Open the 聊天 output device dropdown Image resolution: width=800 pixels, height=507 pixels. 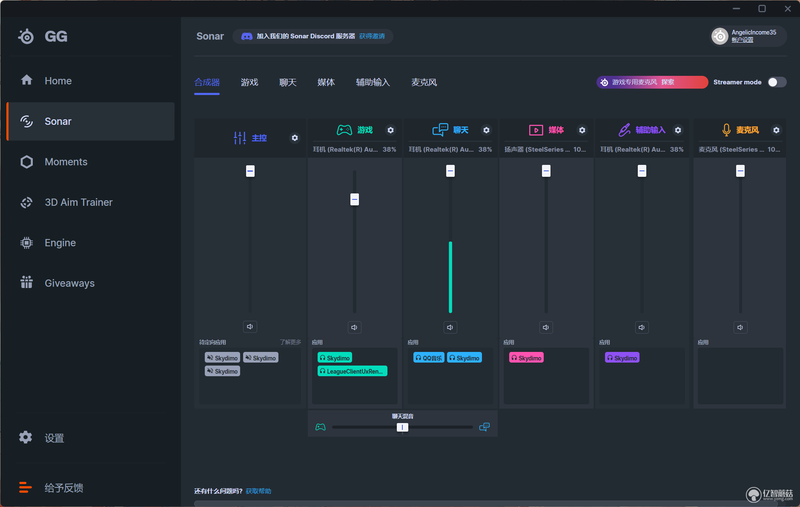coord(451,149)
